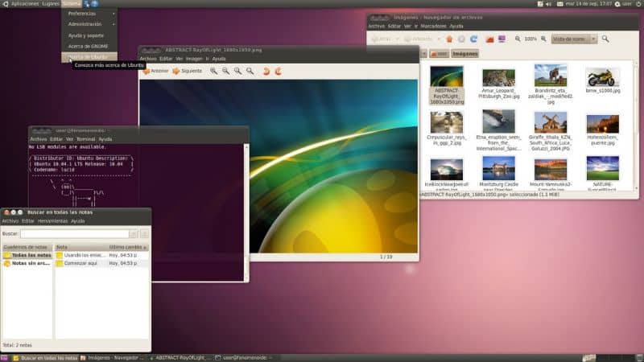
Task: Open Ayuda menu in image viewer
Action: [219, 59]
